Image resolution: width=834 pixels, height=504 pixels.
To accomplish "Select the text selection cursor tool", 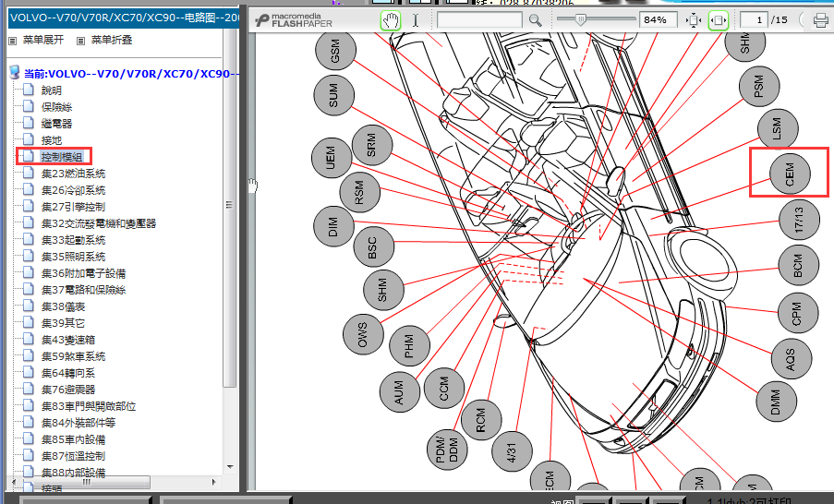I will tap(416, 20).
